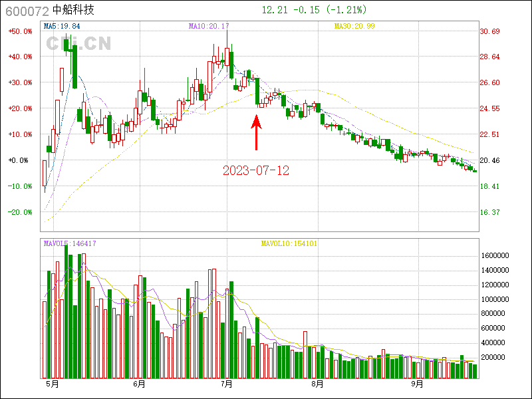Click the 8月 label on time axis
The height and width of the screenshot is (399, 532).
(x=317, y=384)
